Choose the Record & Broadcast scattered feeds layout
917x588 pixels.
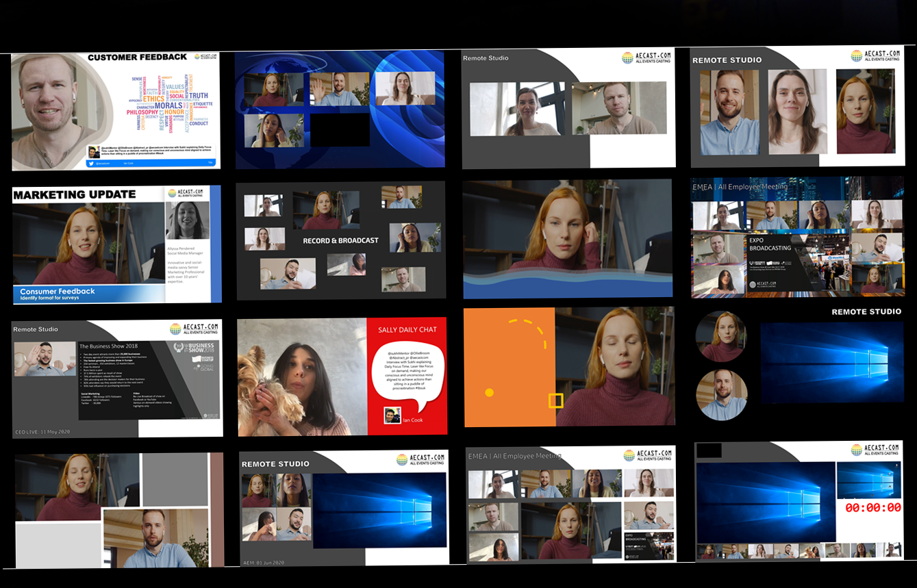coord(341,240)
